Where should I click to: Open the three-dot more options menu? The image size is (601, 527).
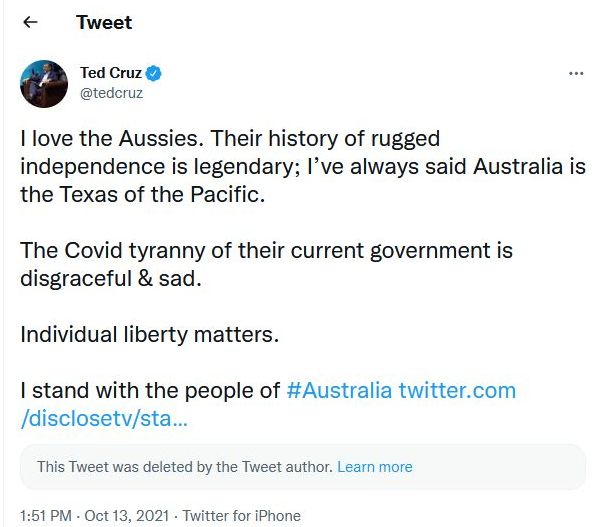(575, 74)
